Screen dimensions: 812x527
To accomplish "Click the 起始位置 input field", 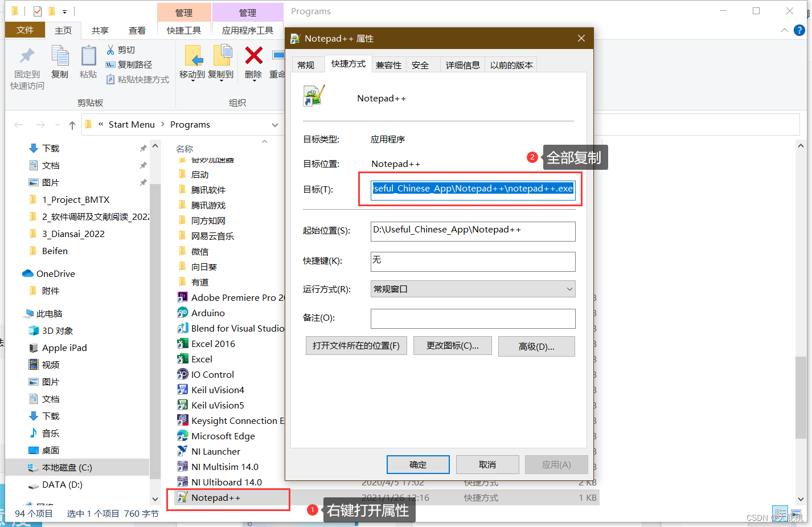I will coord(473,231).
